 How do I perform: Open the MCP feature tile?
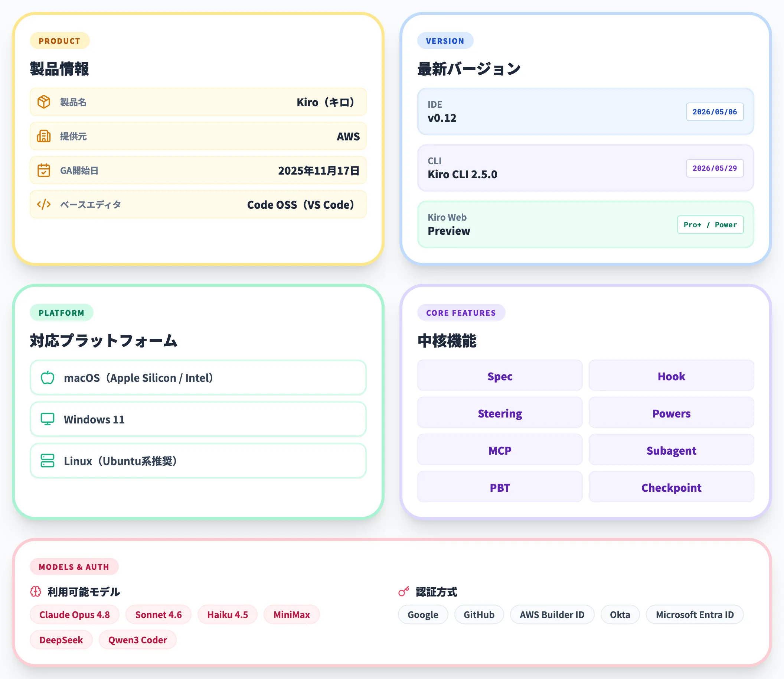500,450
